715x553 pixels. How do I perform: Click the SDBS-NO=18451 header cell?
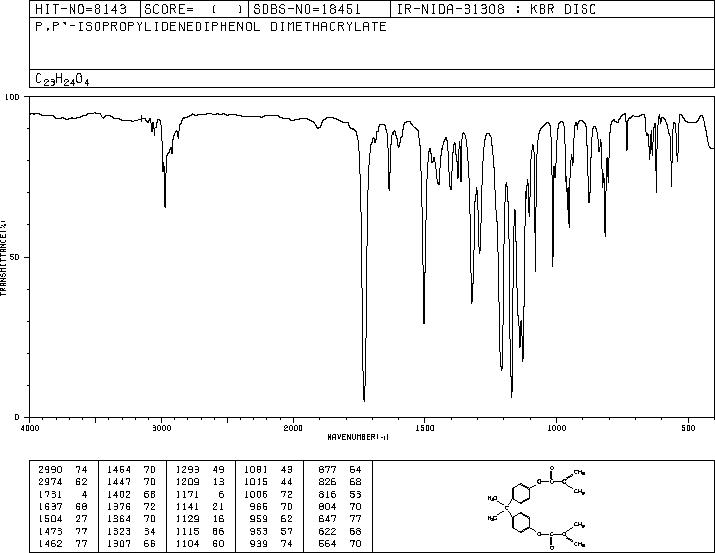coord(307,9)
